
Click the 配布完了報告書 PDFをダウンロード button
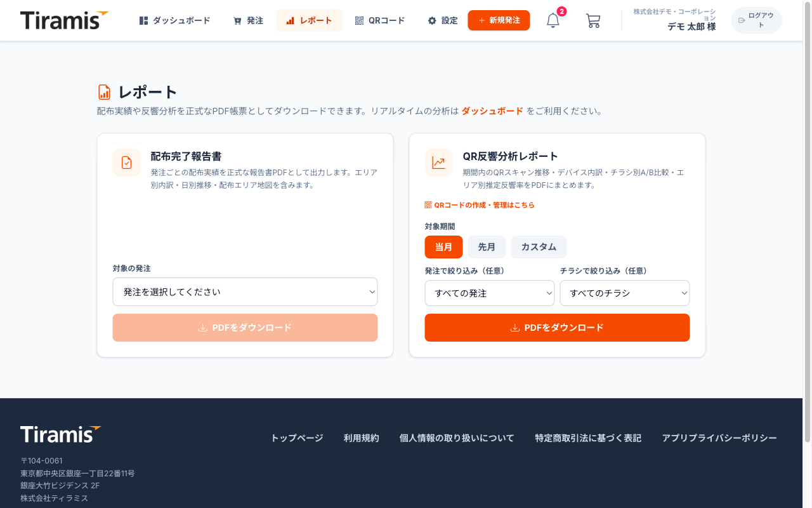(245, 328)
